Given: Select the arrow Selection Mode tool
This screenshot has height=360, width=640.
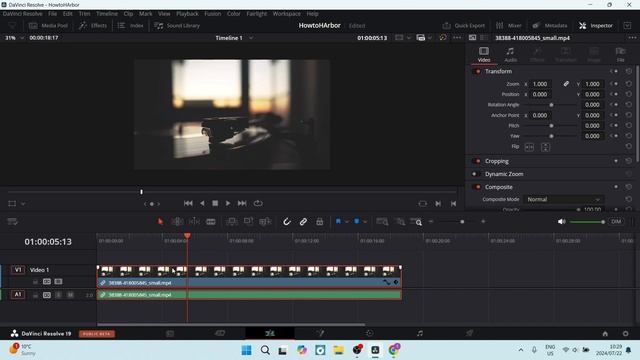Looking at the screenshot, I should coord(160,222).
